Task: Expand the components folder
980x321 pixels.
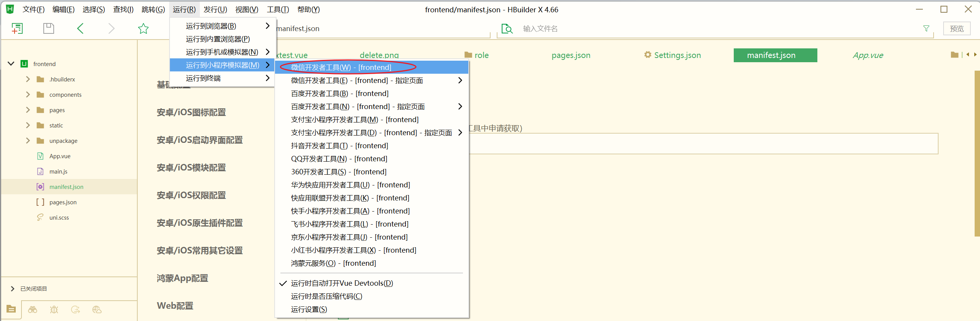Action: pyautogui.click(x=28, y=94)
